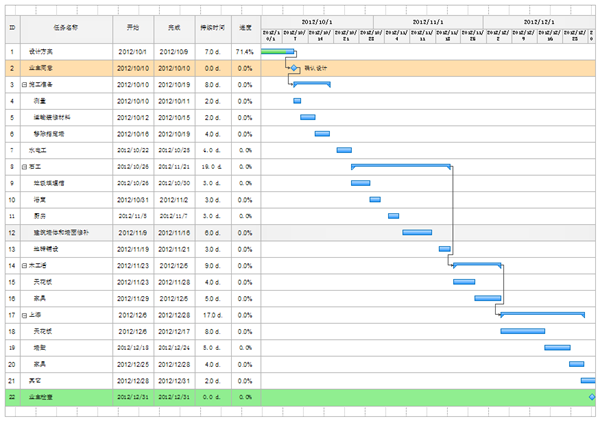The image size is (600, 421).
Task: Select the row 17 summary bar in chart
Action: point(541,314)
